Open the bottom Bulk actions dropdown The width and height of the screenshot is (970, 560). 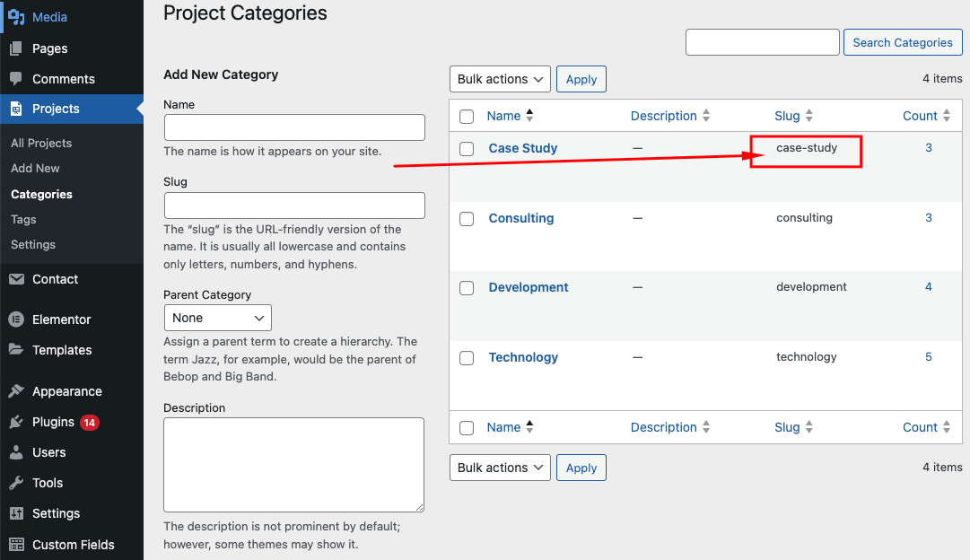[500, 468]
